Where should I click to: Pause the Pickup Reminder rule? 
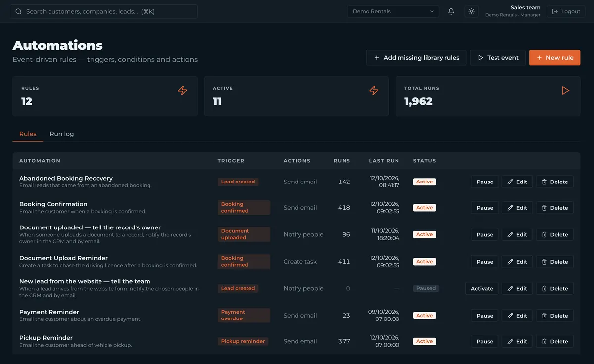coord(485,341)
